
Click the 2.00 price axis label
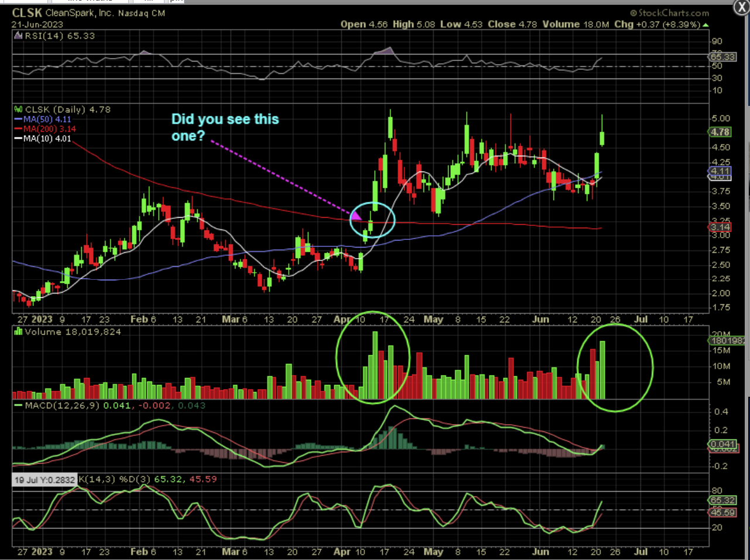click(x=721, y=293)
